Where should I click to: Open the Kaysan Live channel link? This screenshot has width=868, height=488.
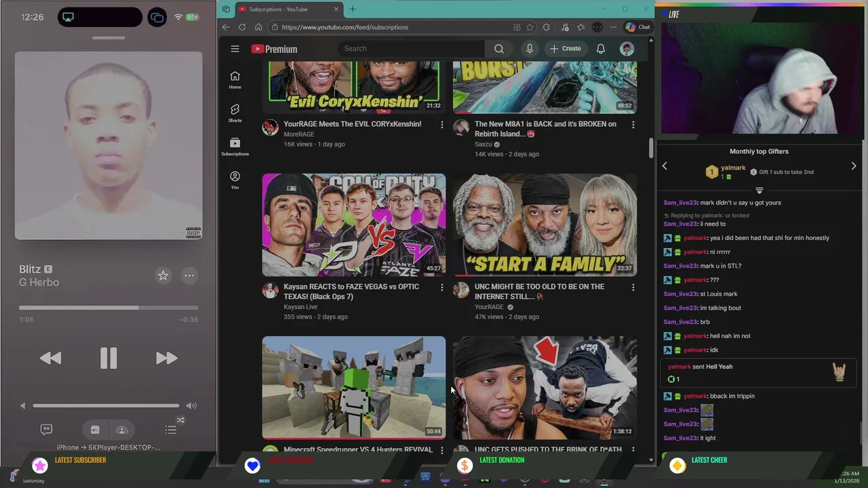[x=300, y=307]
